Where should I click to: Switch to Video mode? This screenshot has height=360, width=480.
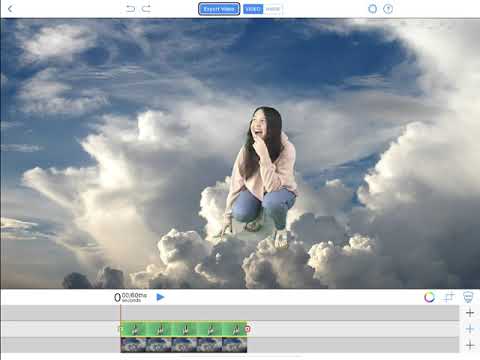point(253,9)
